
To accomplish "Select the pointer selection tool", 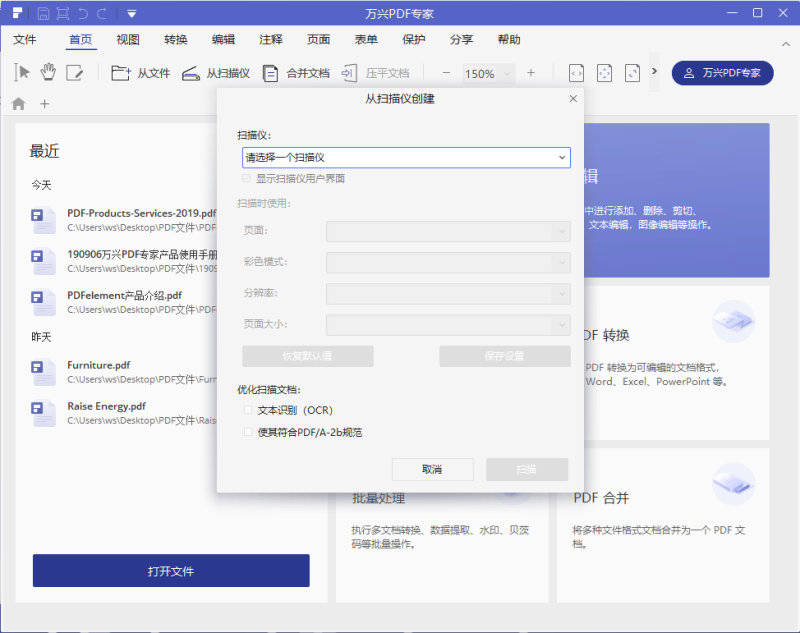I will click(20, 72).
